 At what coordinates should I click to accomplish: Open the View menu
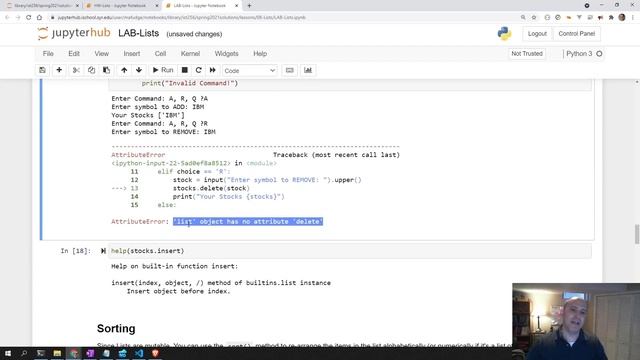[x=102, y=53]
